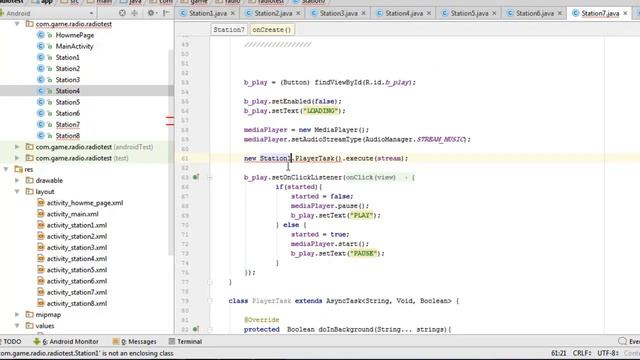
Task: Switch to the Station2.java tab
Action: (273, 13)
